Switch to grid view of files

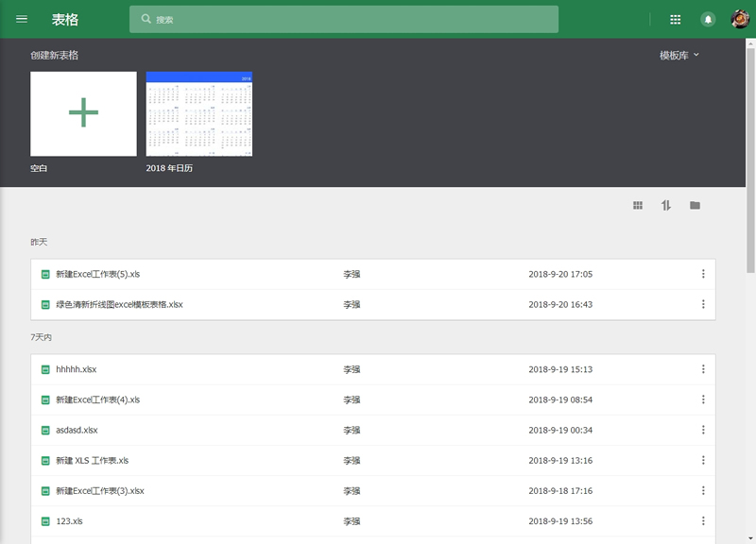point(638,205)
